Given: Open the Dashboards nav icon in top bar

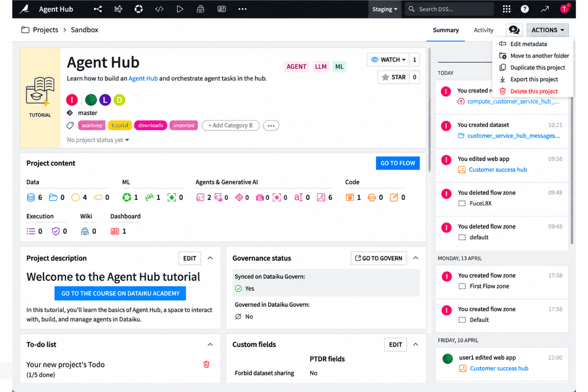Looking at the screenshot, I should point(222,9).
